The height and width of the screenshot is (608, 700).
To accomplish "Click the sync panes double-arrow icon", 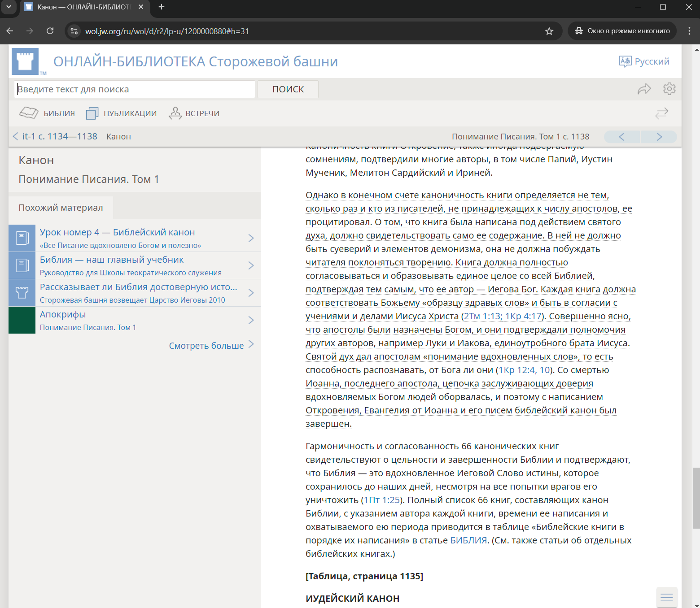I will coord(661,113).
